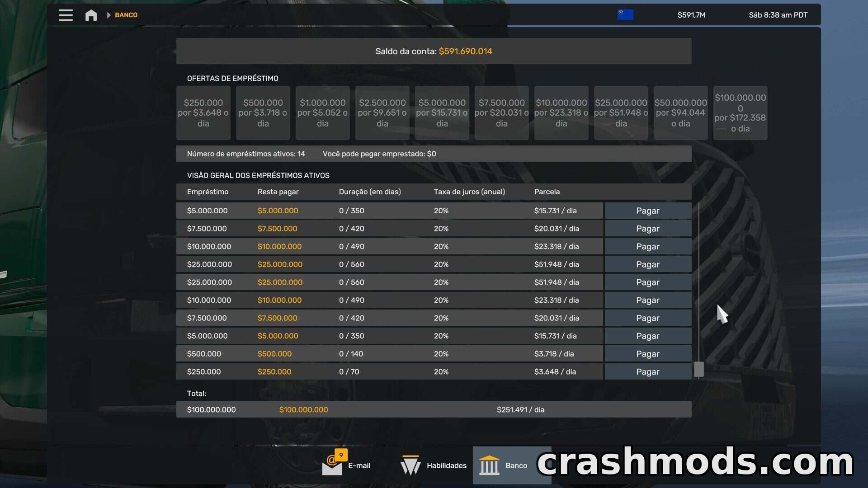
Task: Open the Habilidades skills icon
Action: pos(433,465)
